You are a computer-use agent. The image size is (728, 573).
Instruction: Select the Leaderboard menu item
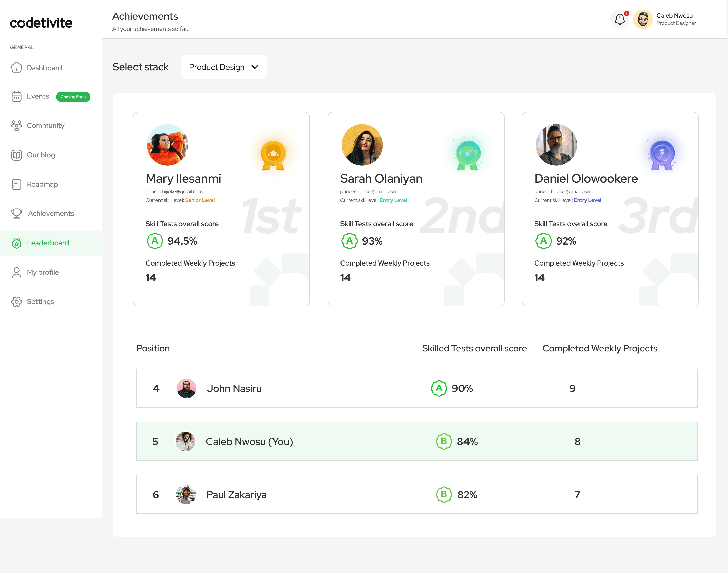48,243
